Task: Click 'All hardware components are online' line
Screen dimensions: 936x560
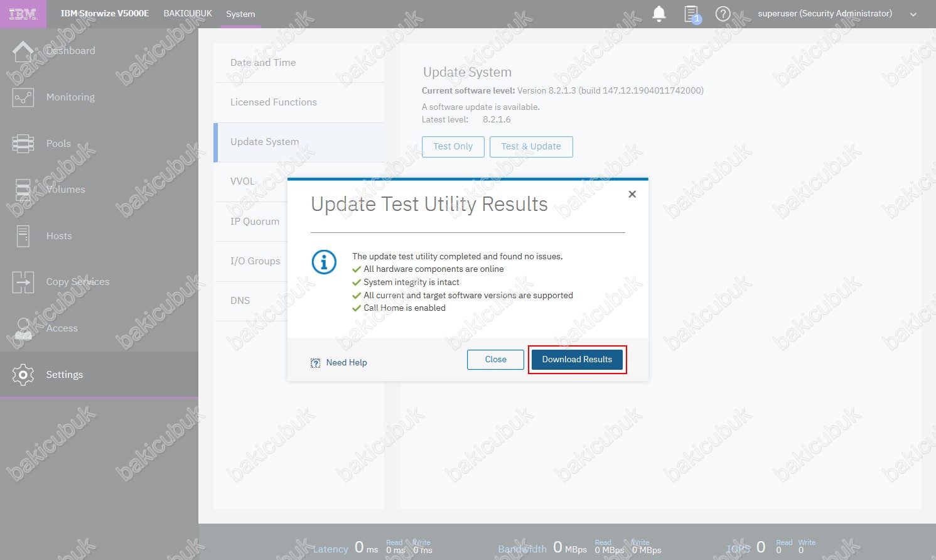Action: [428, 269]
